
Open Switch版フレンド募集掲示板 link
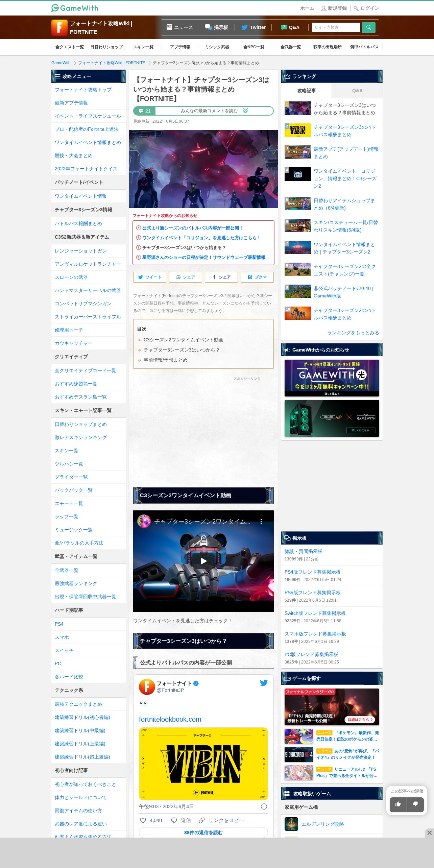pos(315,613)
